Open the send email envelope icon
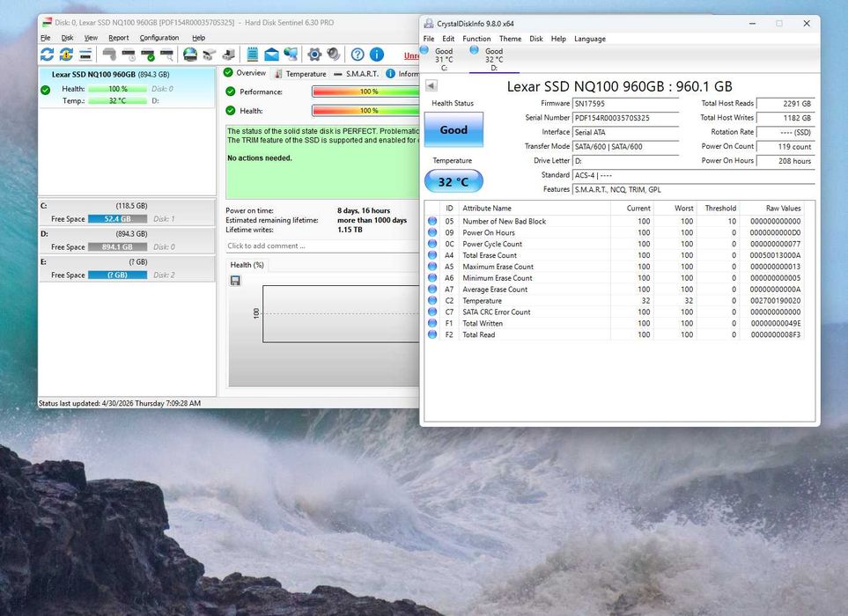This screenshot has height=616, width=848. click(x=271, y=55)
